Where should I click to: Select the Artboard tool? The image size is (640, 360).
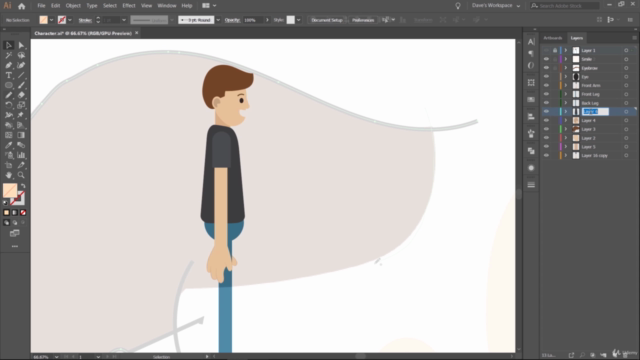tap(9, 165)
